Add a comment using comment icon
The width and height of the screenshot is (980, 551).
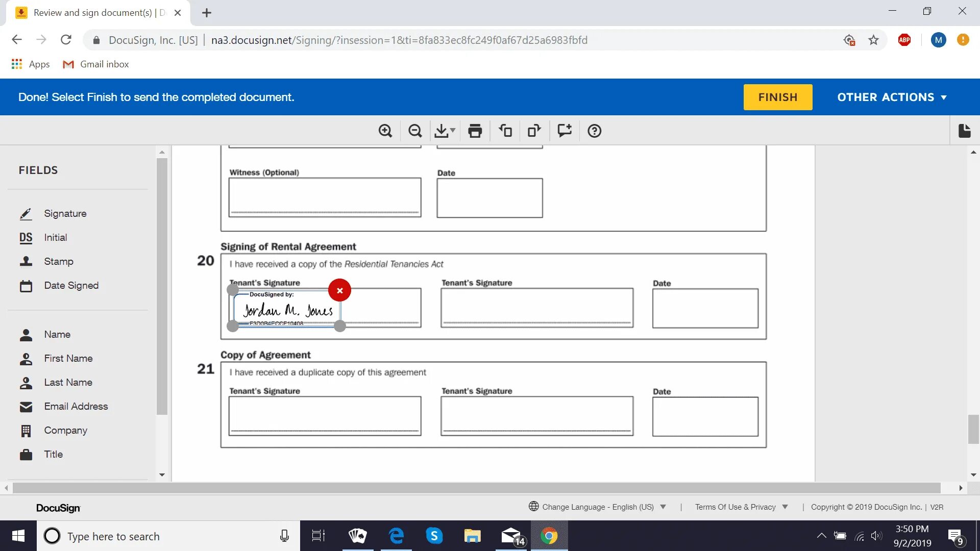pos(565,131)
